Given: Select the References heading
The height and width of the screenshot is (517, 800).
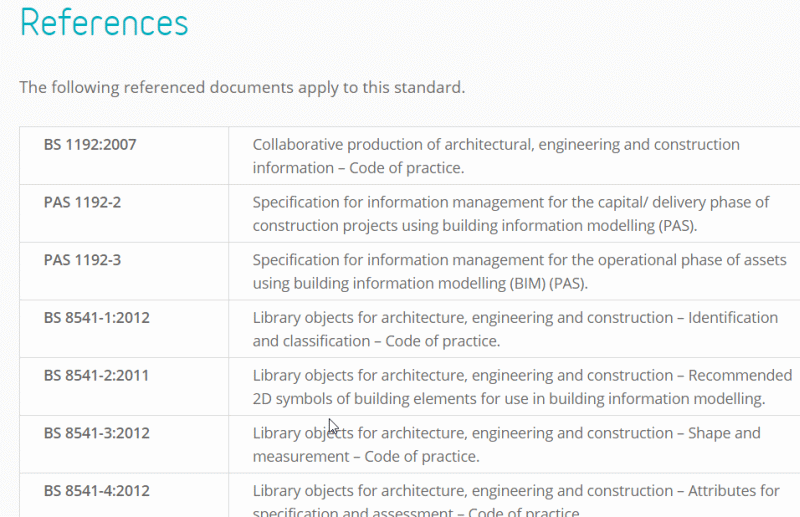Looking at the screenshot, I should click(104, 23).
